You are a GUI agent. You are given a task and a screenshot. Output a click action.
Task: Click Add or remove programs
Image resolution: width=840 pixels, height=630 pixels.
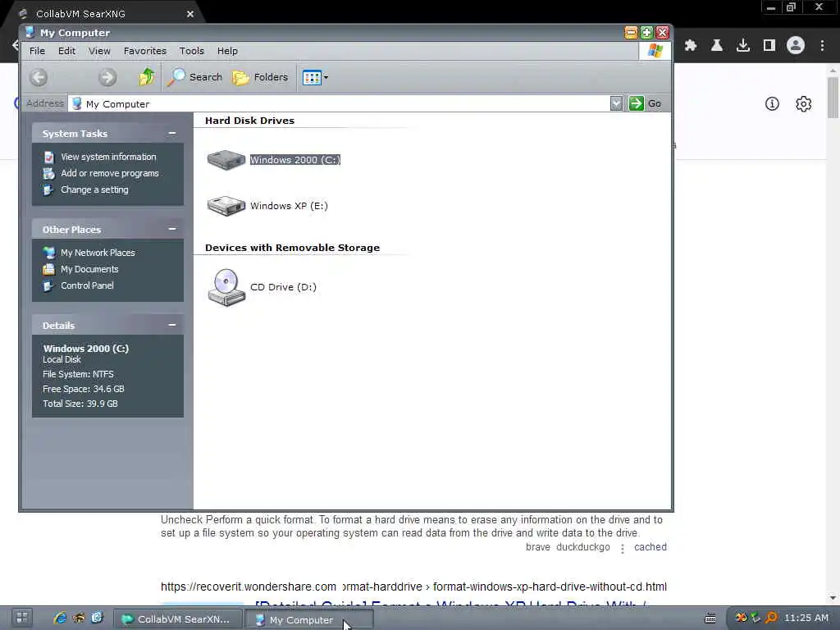[x=110, y=173]
